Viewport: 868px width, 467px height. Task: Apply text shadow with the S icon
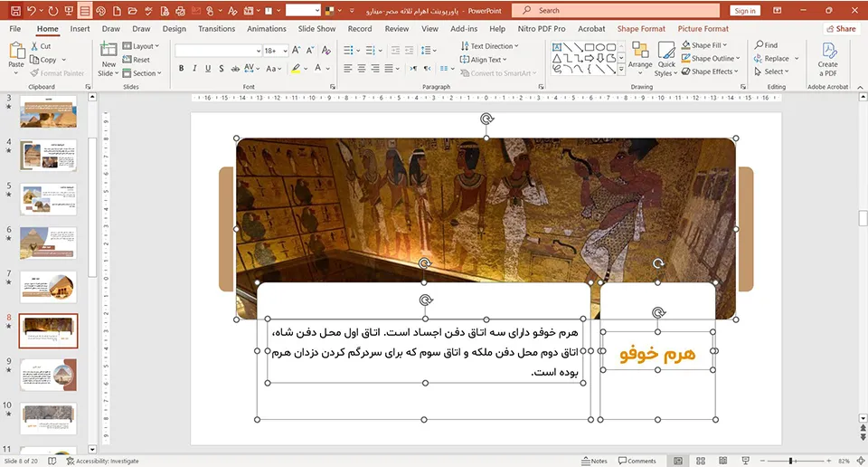[x=222, y=68]
